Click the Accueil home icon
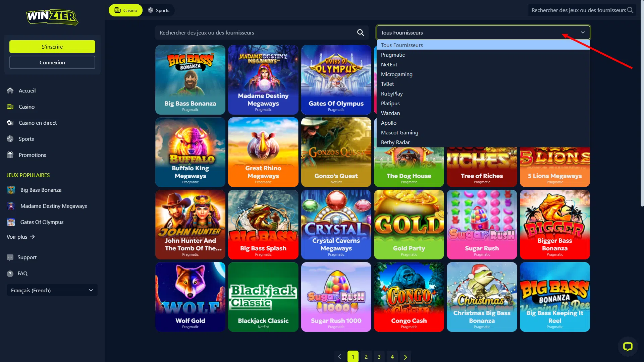Image resolution: width=644 pixels, height=362 pixels. 10,90
